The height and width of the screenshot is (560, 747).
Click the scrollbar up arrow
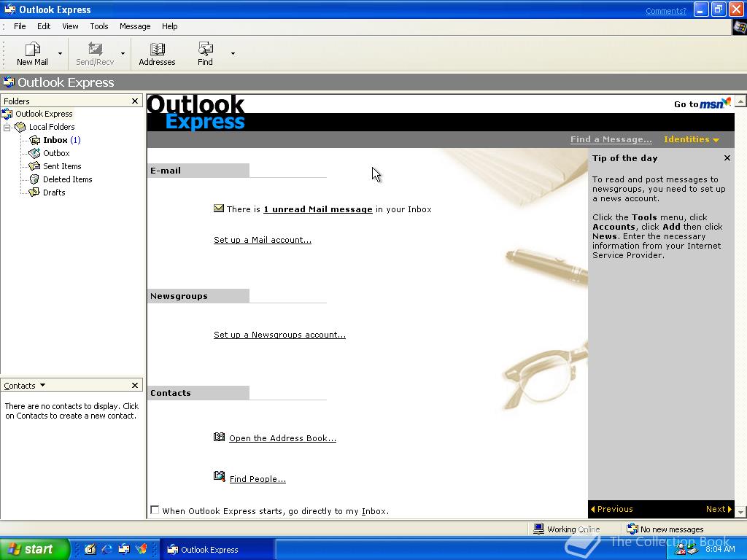740,101
